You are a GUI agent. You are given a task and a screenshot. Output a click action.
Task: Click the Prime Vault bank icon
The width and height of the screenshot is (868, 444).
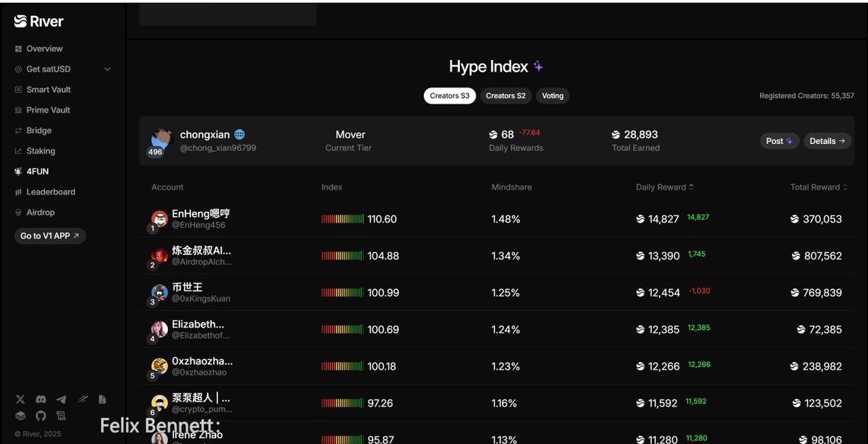click(x=19, y=110)
